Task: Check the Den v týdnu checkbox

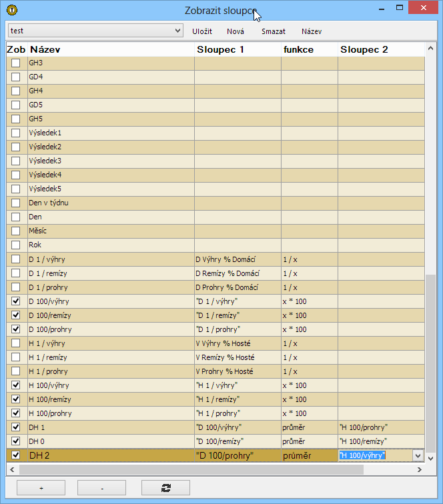Action: point(16,203)
